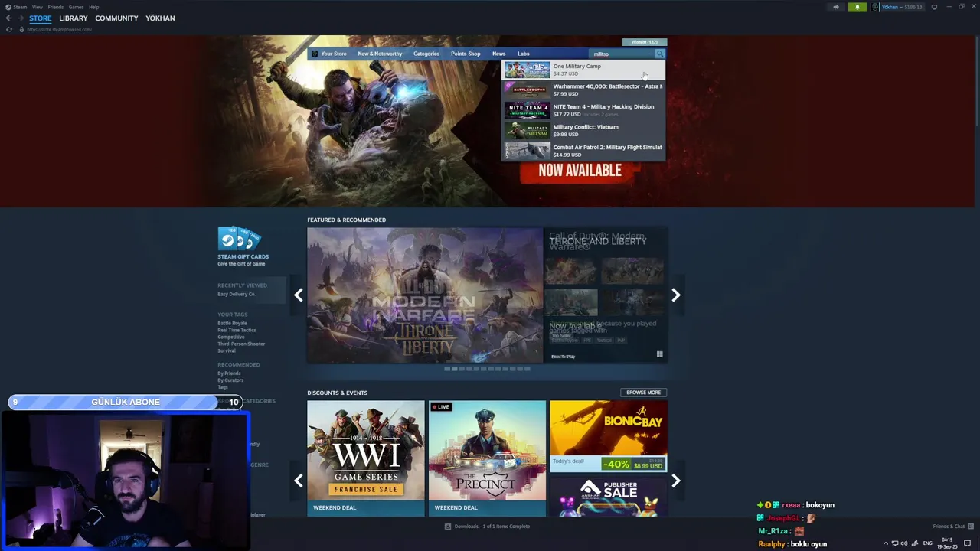Open the YÖKHAN profile tab
Viewport: 980px width, 551px height.
(x=160, y=18)
